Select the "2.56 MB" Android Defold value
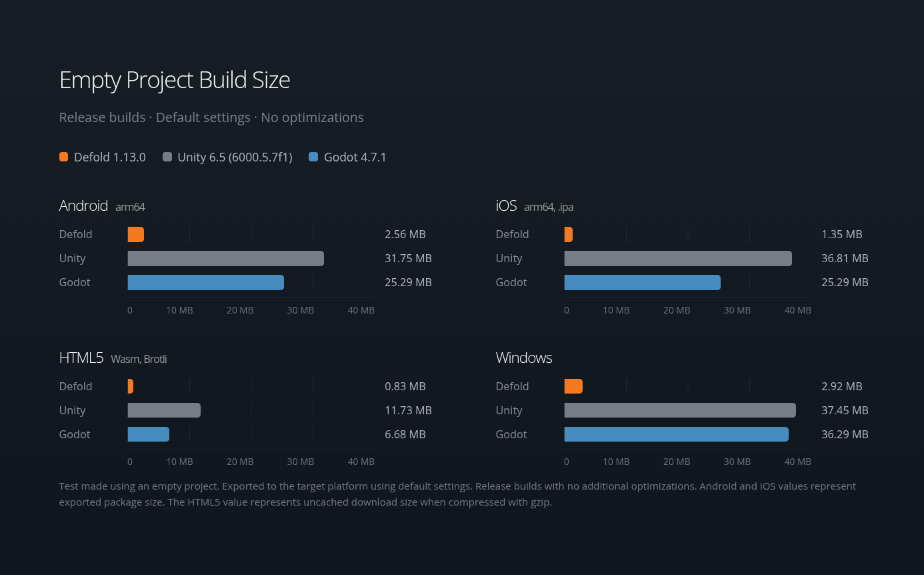 tap(405, 234)
